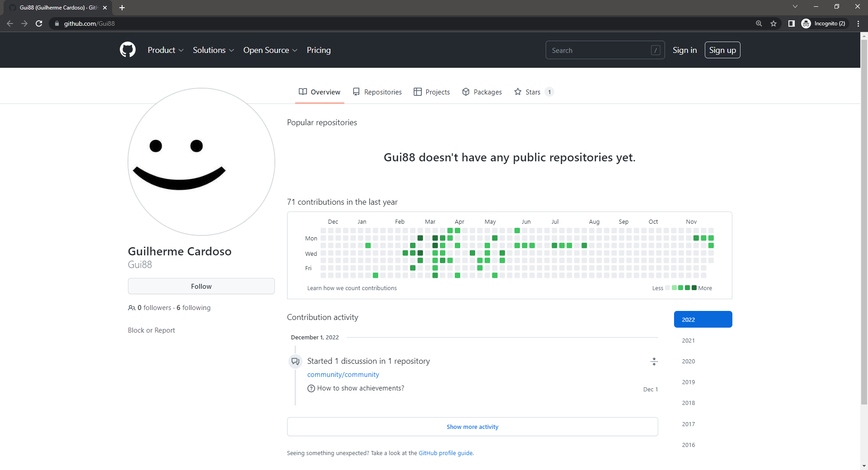The height and width of the screenshot is (470, 868).
Task: Open the GitHub profile guide link
Action: (446, 453)
